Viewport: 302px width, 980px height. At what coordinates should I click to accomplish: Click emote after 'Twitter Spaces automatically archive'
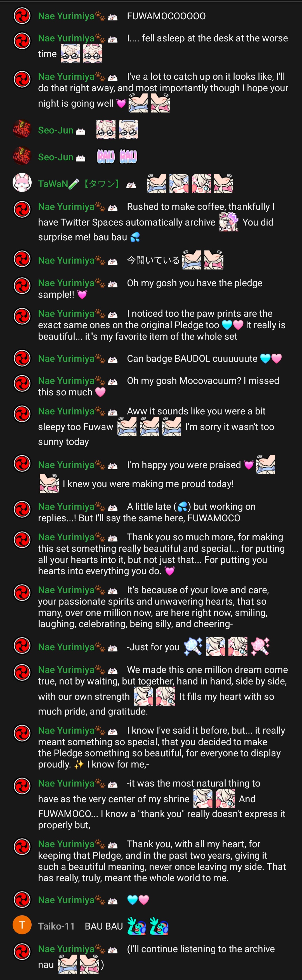click(228, 222)
